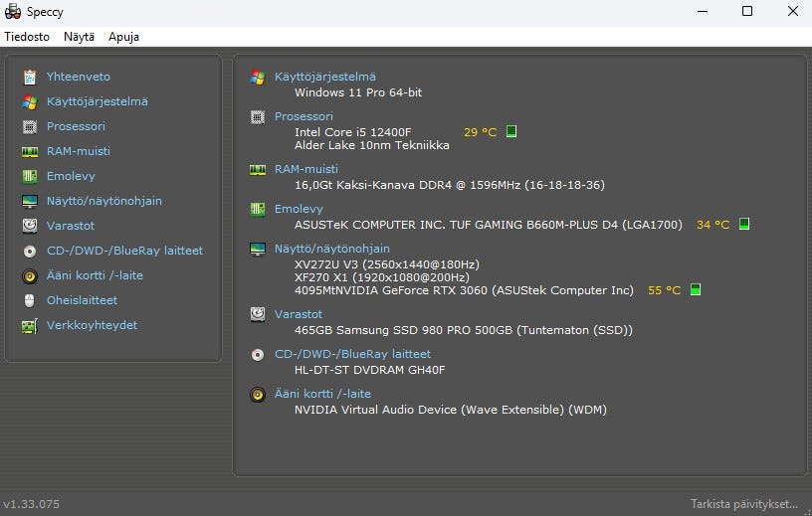Open the Tiedosto menu
This screenshot has height=516, width=812.
coord(27,37)
